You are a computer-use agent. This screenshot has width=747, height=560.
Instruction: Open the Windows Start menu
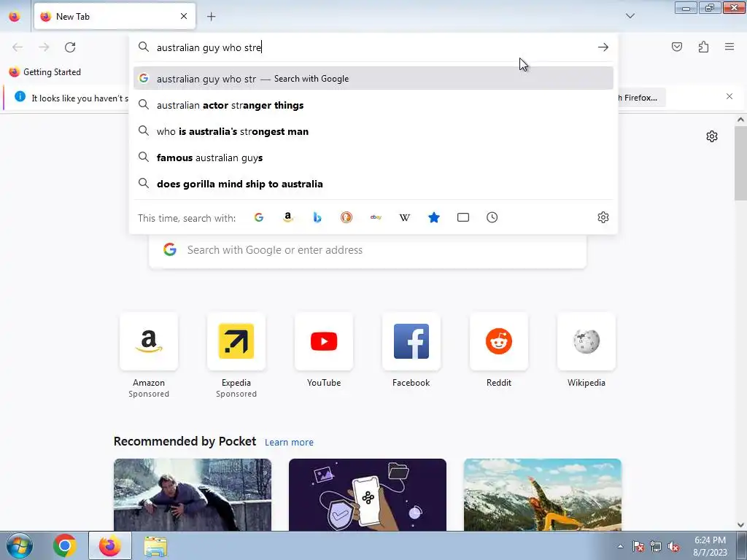pos(19,545)
